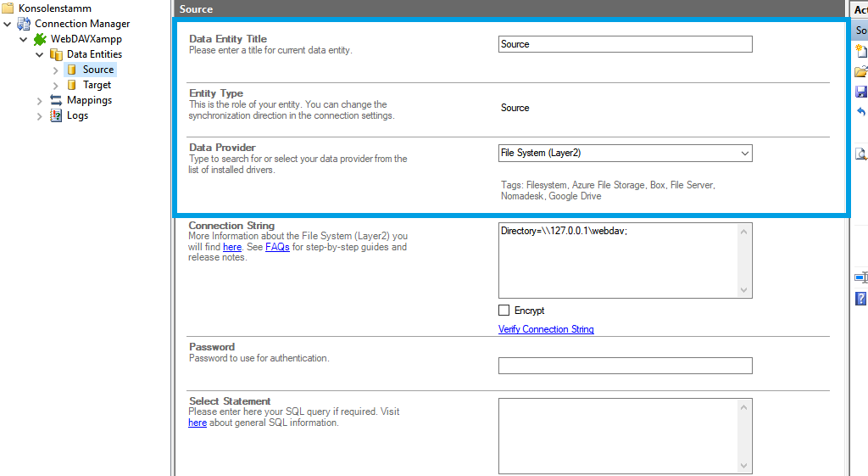Collapse the Data Entities node

point(40,54)
